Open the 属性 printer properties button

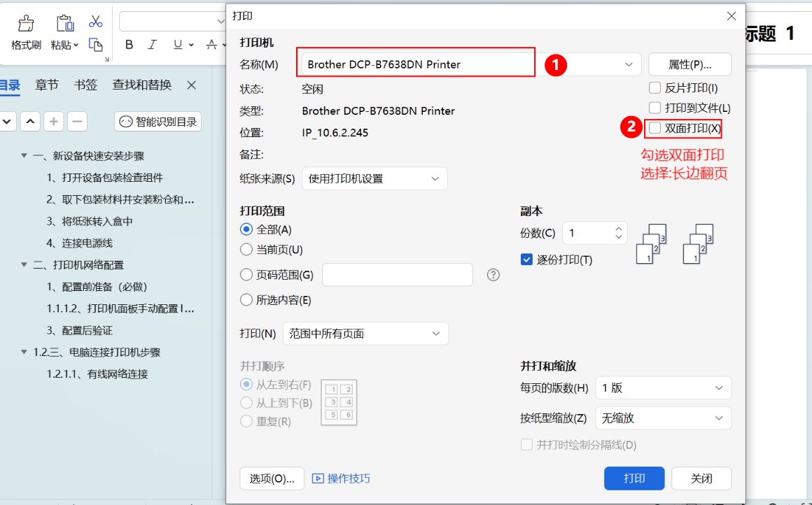[x=689, y=64]
